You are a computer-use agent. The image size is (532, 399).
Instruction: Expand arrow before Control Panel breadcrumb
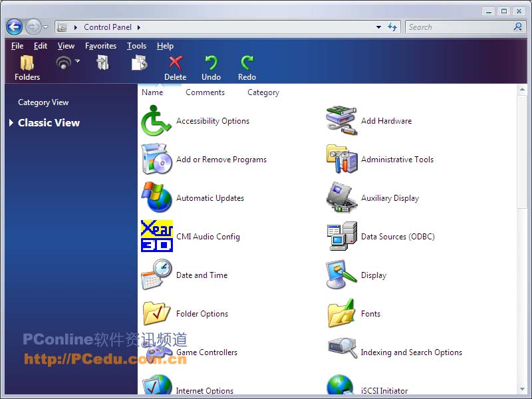coord(76,27)
